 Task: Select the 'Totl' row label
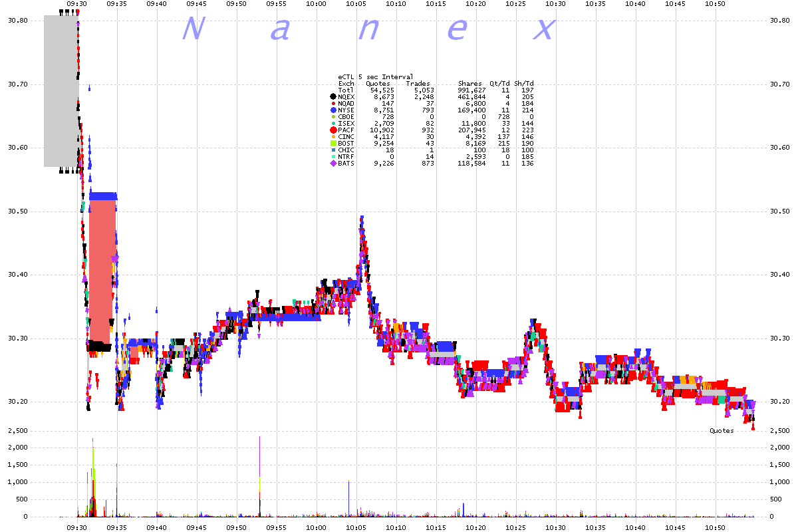click(x=346, y=90)
